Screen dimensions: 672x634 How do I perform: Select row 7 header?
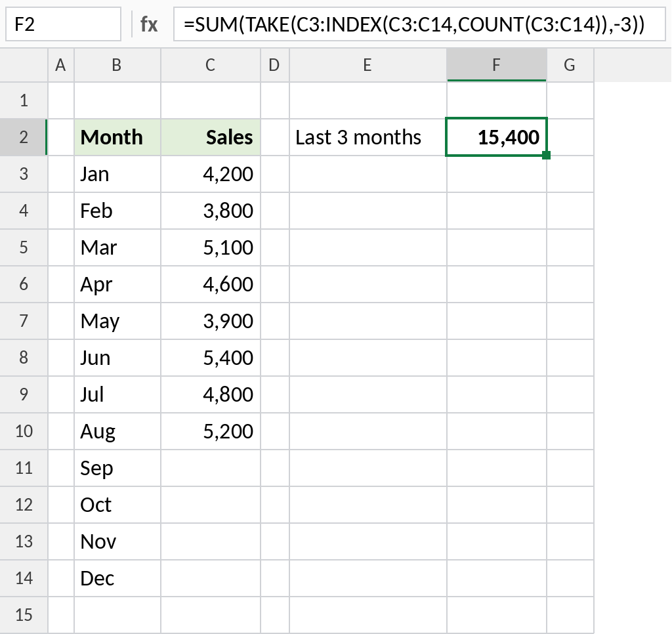point(24,321)
